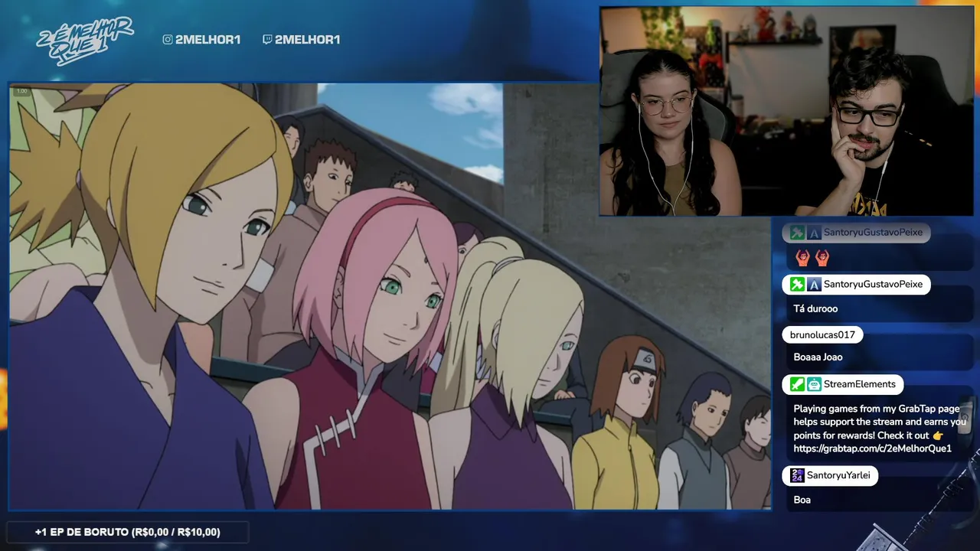The height and width of the screenshot is (551, 980).
Task: Click the SantoryuYarlei username
Action: click(838, 475)
